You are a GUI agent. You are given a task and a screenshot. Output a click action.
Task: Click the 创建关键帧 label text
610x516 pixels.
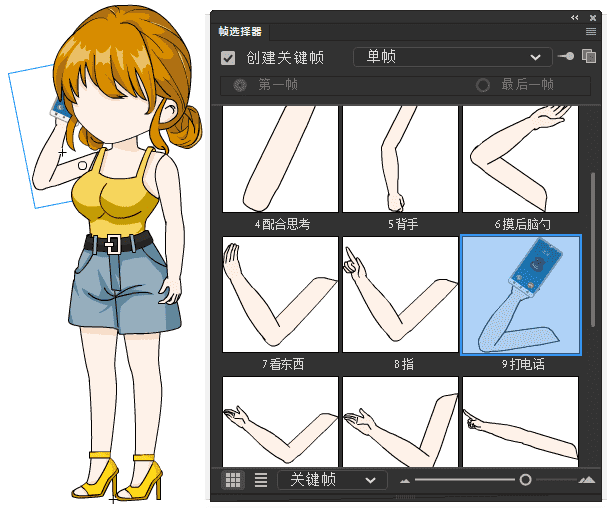(x=285, y=58)
